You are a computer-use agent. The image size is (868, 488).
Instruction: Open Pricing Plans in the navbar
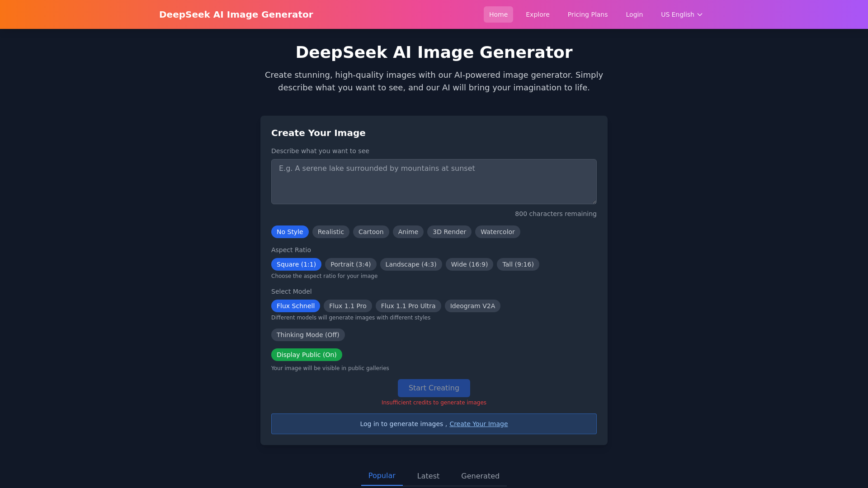point(587,14)
